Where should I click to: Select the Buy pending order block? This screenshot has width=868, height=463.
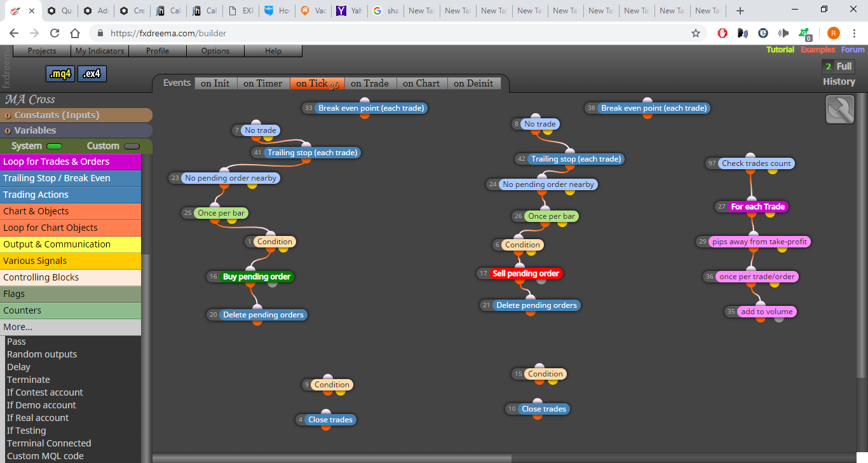(256, 277)
